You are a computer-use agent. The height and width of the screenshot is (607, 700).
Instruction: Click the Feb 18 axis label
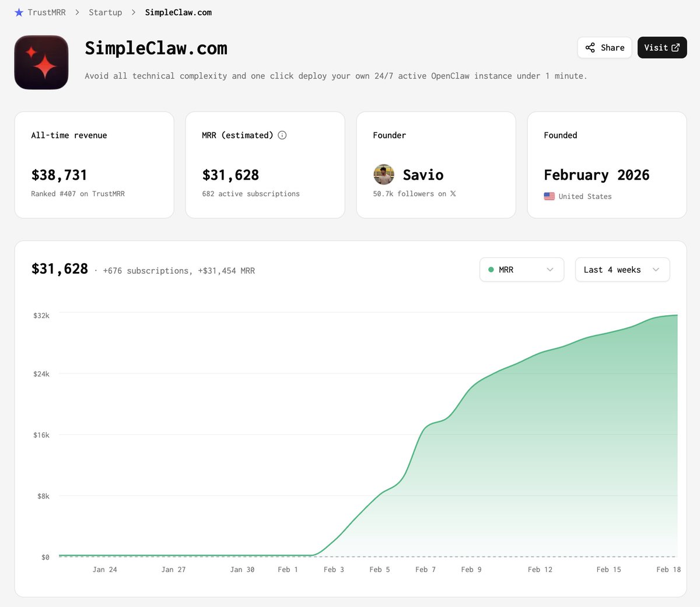tap(668, 570)
